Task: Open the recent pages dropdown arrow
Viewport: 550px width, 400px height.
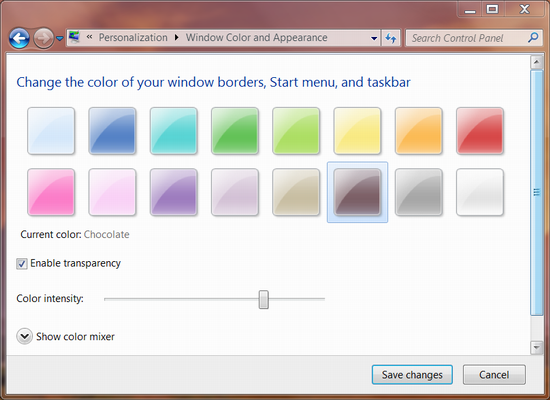Action: [x=60, y=38]
